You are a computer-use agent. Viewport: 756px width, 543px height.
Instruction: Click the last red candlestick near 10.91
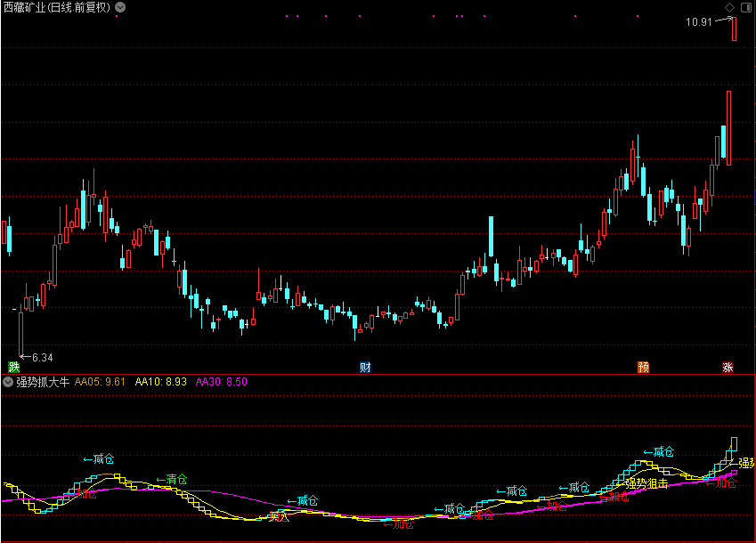(734, 28)
